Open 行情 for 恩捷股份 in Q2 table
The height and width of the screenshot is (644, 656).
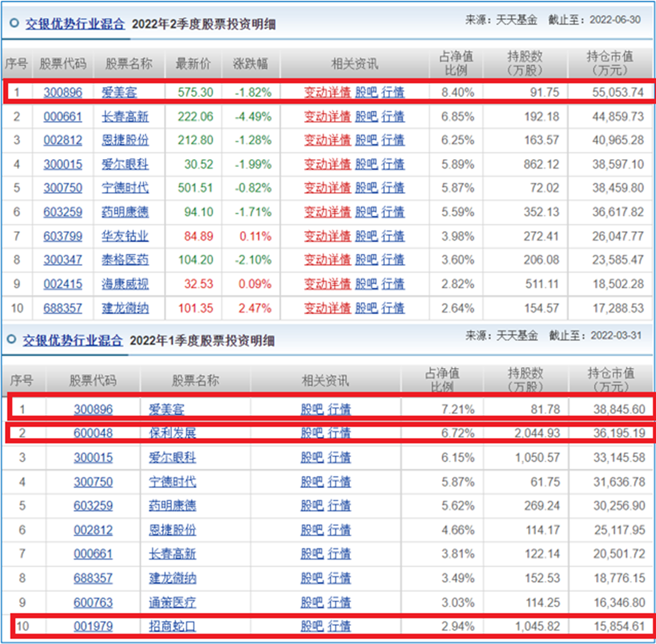coord(392,140)
